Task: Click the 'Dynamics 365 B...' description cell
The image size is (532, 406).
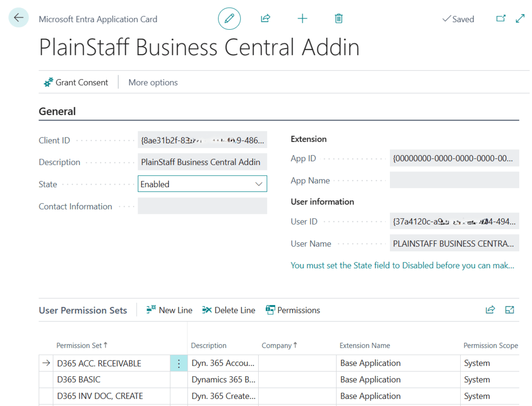Action: tap(223, 380)
